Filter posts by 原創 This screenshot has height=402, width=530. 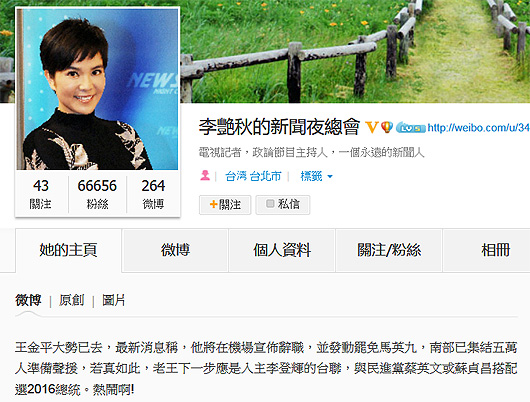(71, 300)
